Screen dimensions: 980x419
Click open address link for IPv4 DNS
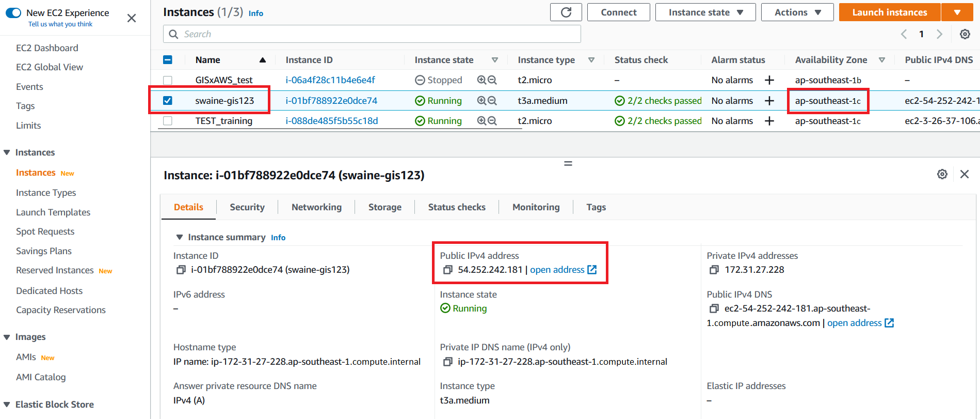(860, 323)
